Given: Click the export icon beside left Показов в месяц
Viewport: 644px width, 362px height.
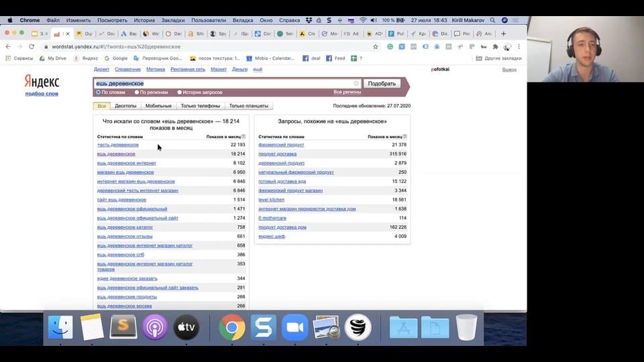Looking at the screenshot, I should 244,136.
